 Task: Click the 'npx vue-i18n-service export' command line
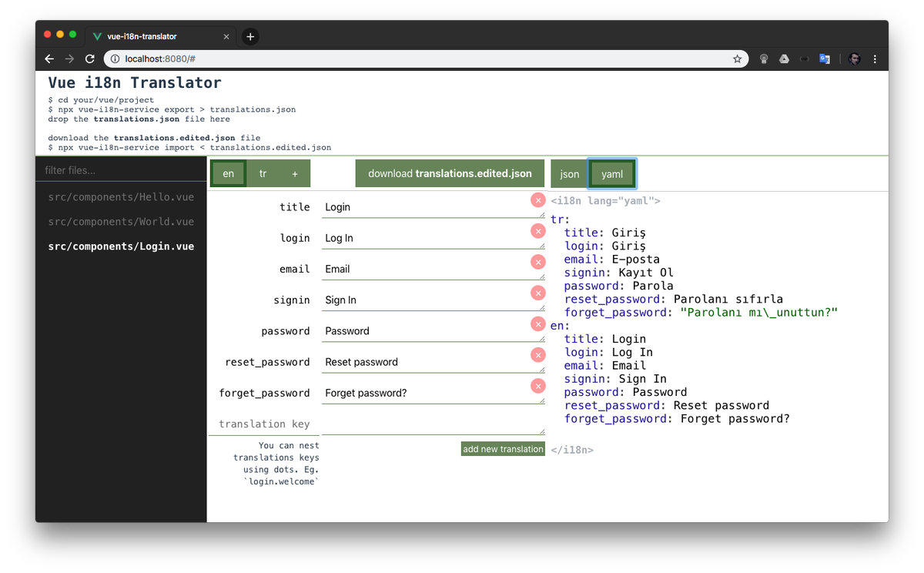click(172, 109)
